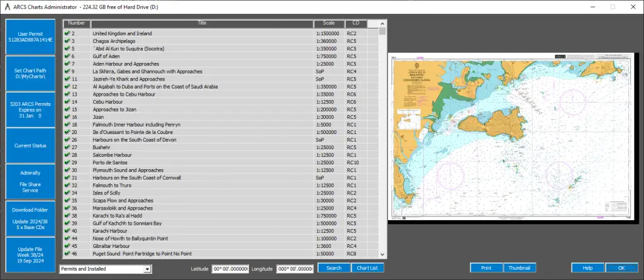Sort list by Number column header
This screenshot has width=644, height=280.
(76, 23)
